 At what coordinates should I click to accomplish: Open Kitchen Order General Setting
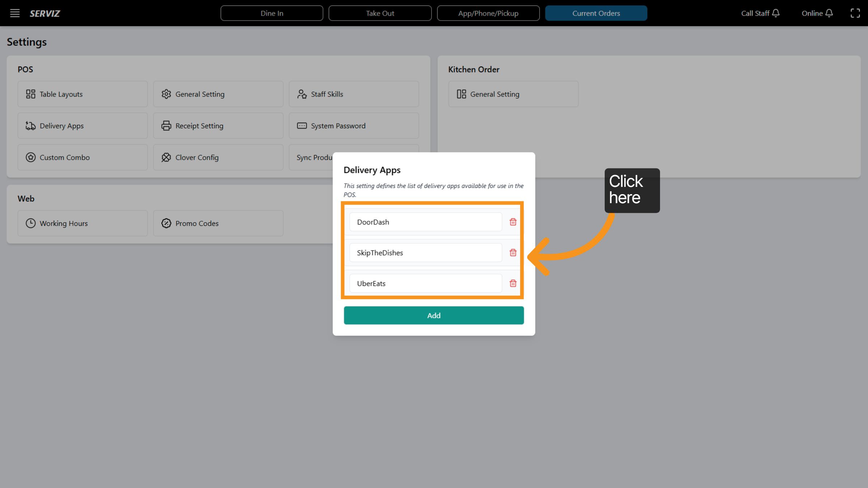tap(513, 94)
